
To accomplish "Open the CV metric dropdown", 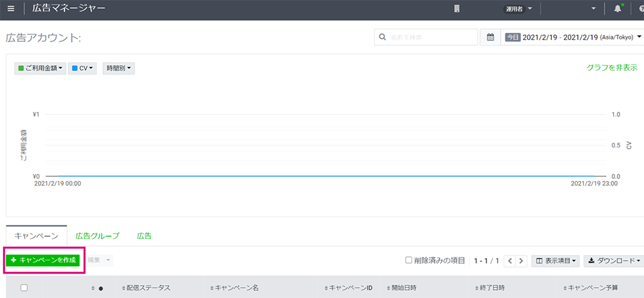I will (82, 69).
